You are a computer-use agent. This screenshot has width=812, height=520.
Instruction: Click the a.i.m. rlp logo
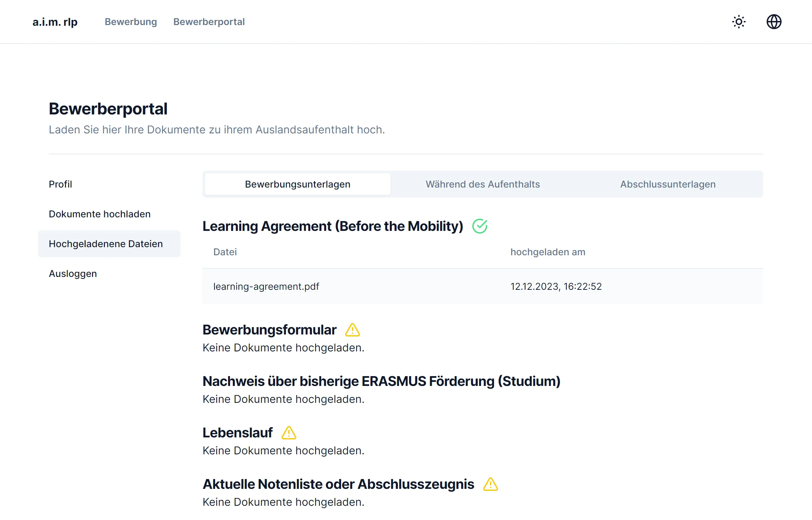point(55,22)
